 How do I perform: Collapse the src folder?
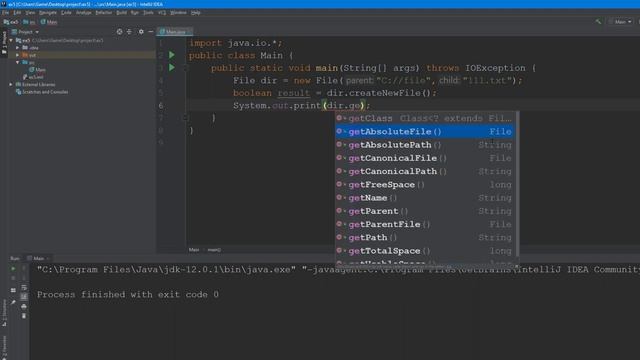18,62
